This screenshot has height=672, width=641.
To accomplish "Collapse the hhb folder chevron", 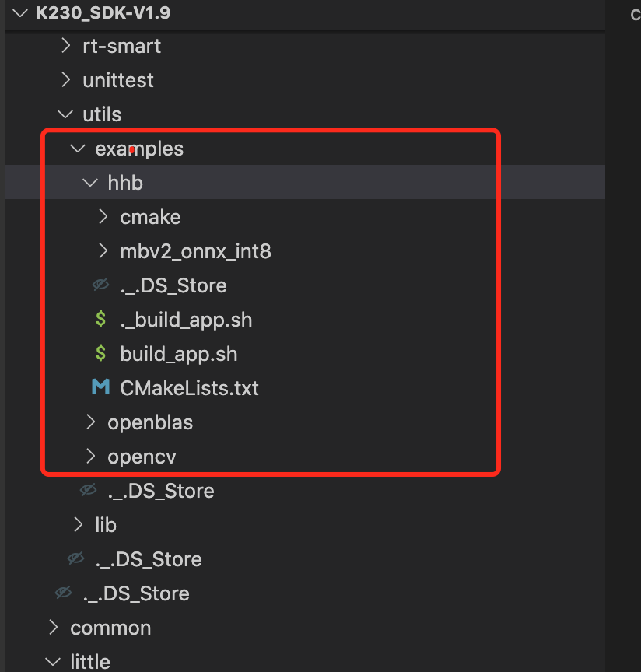I will [x=90, y=183].
